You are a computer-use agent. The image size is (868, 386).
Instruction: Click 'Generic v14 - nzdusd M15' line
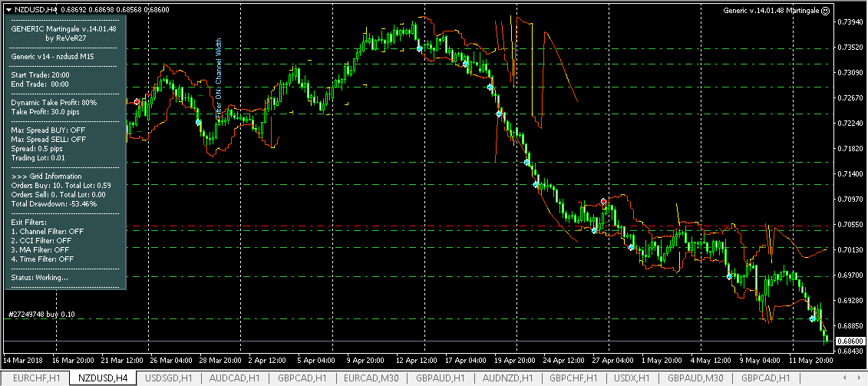coord(52,57)
